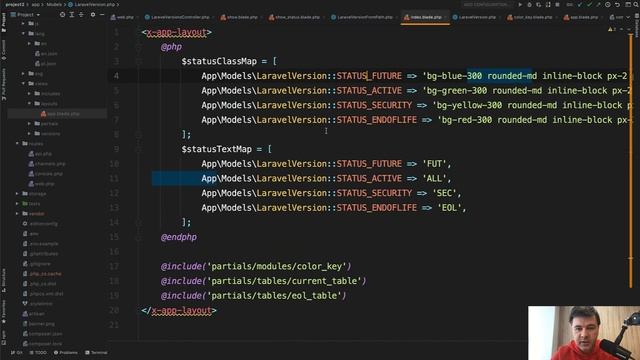This screenshot has width=640, height=360.
Task: Start debugging with the bug icon
Action: point(529,5)
